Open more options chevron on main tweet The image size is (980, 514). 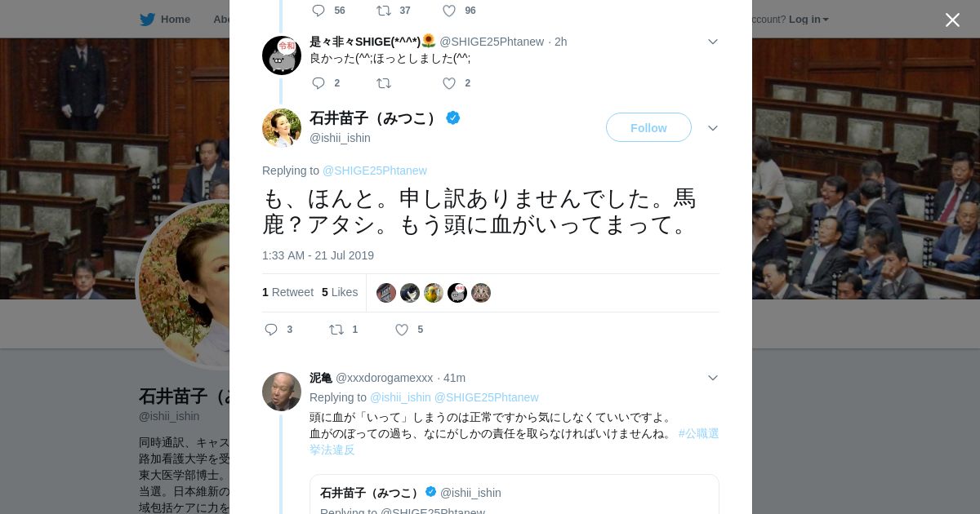(x=713, y=128)
